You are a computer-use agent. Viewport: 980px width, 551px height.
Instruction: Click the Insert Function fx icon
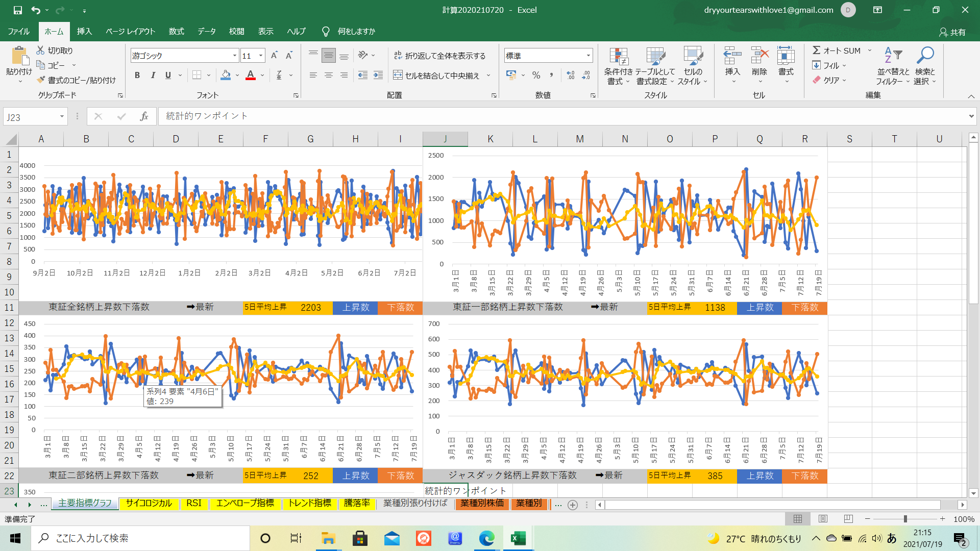pyautogui.click(x=144, y=116)
